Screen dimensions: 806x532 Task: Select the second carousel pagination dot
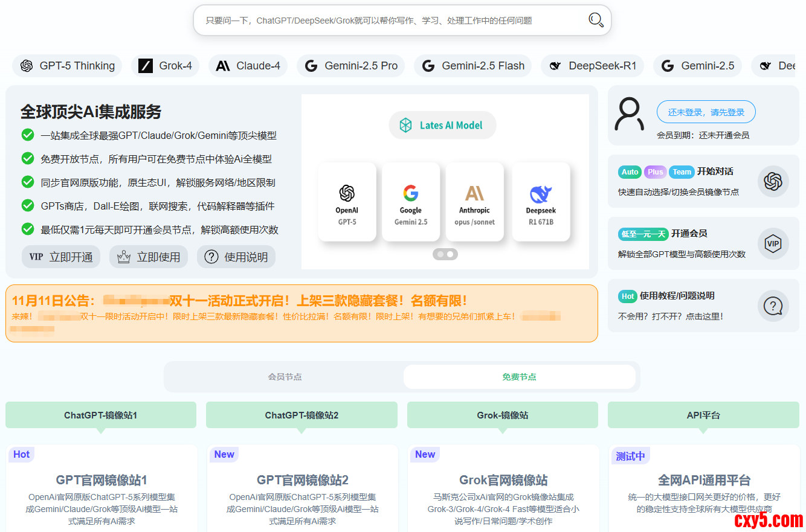[x=450, y=254]
